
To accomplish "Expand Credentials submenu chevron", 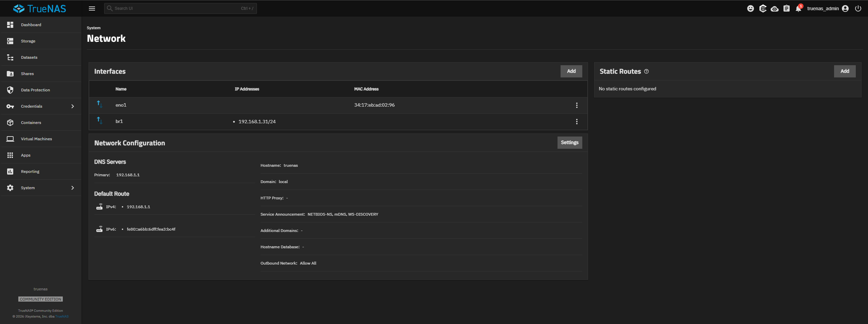I will point(73,106).
